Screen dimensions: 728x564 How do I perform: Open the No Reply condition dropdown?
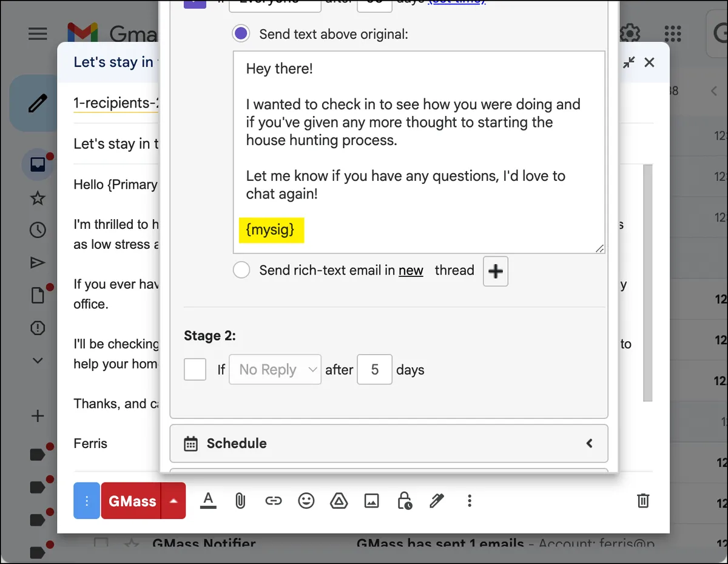275,369
